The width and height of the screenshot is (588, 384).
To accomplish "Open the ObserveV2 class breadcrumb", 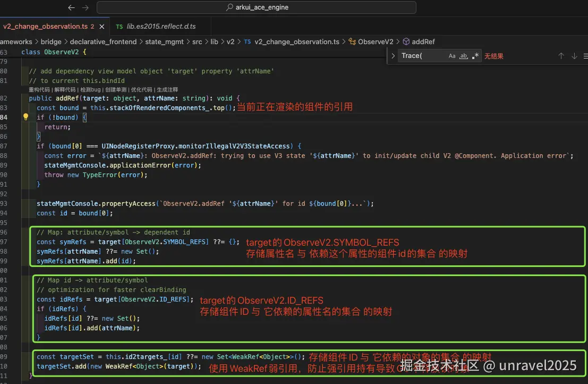I will [376, 41].
